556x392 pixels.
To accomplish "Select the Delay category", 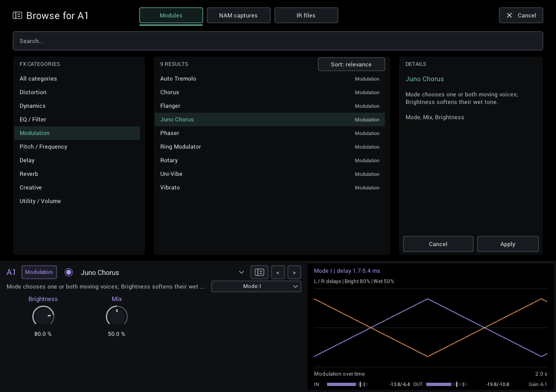I will click(77, 160).
